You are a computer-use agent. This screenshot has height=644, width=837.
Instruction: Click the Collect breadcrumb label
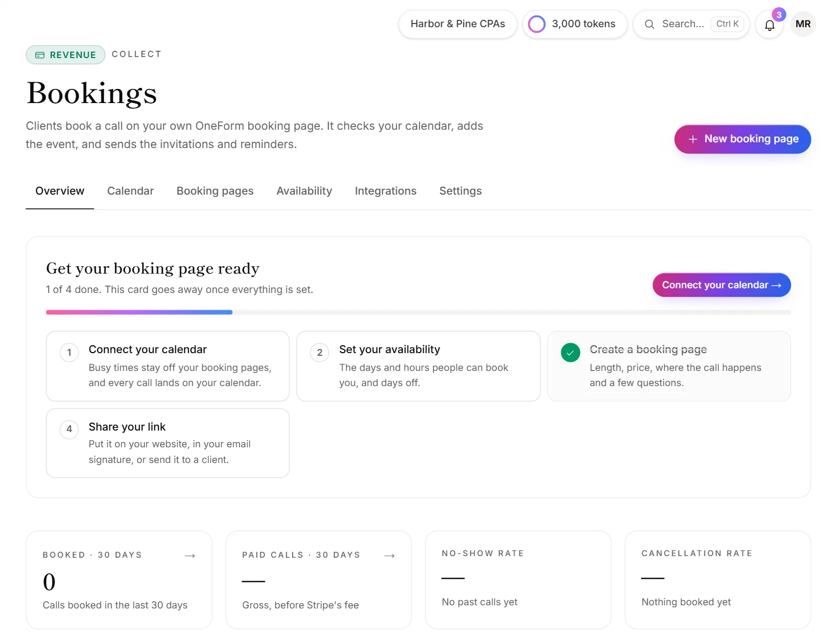(x=137, y=54)
